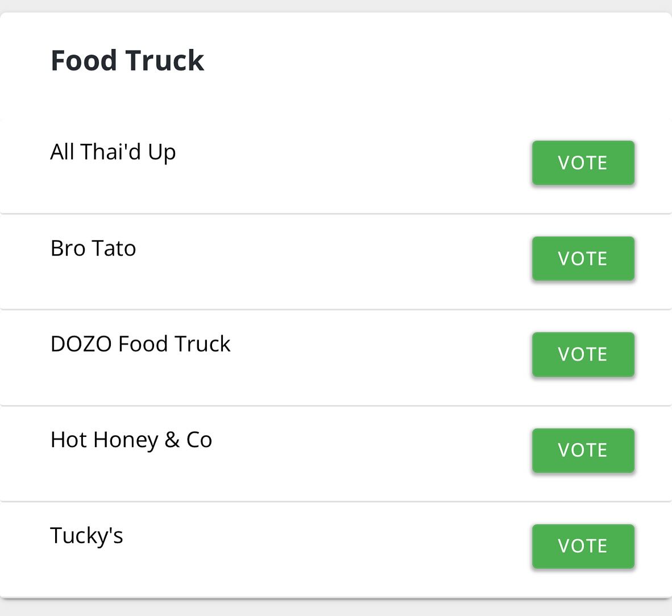This screenshot has height=616, width=672.
Task: Click divider between DOZO and Hot Honey rows
Action: tap(336, 405)
